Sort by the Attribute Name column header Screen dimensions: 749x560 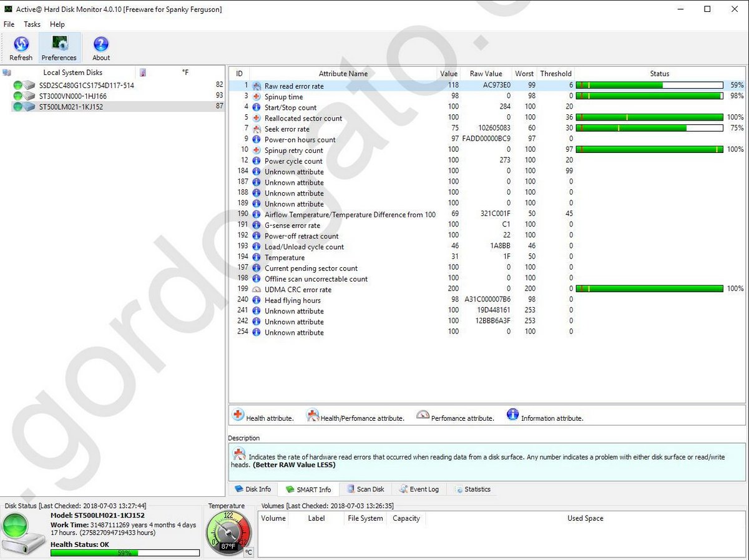point(343,74)
